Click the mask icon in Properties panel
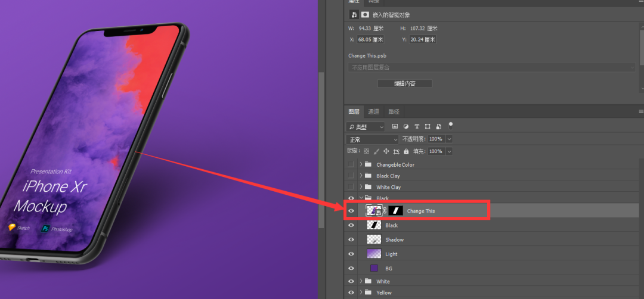Viewport: 644px width, 299px height. click(x=365, y=15)
